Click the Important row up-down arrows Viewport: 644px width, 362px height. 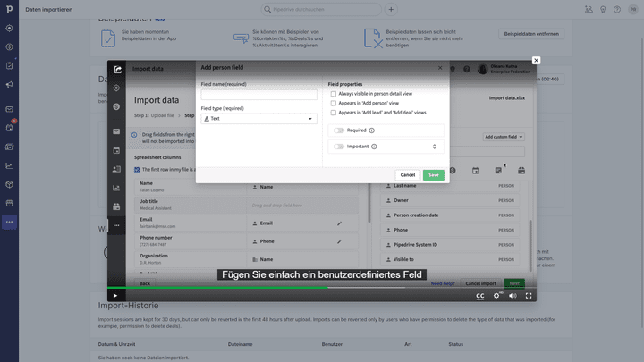[x=434, y=147]
